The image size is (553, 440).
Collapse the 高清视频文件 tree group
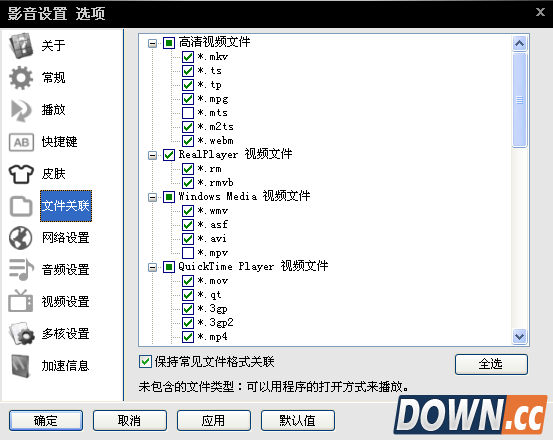[x=152, y=43]
